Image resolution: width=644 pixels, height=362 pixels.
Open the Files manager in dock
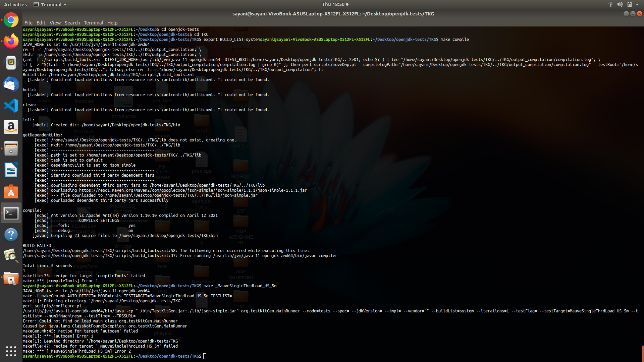coord(11,148)
